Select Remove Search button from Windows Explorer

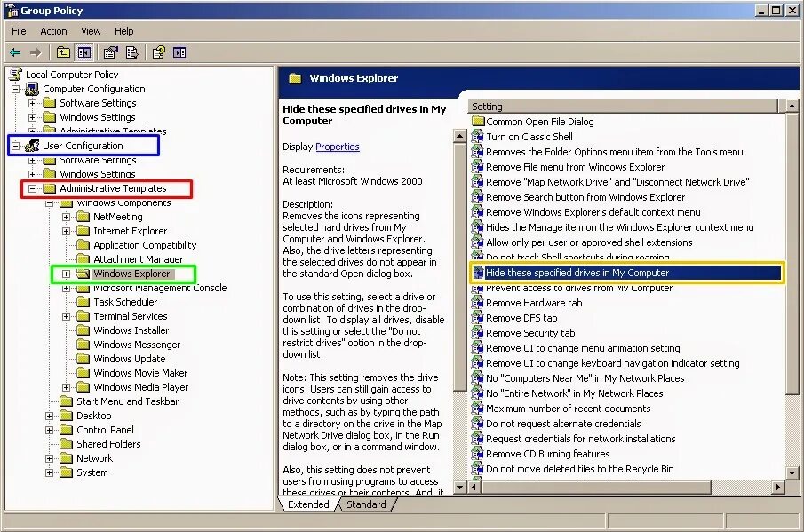(x=585, y=197)
